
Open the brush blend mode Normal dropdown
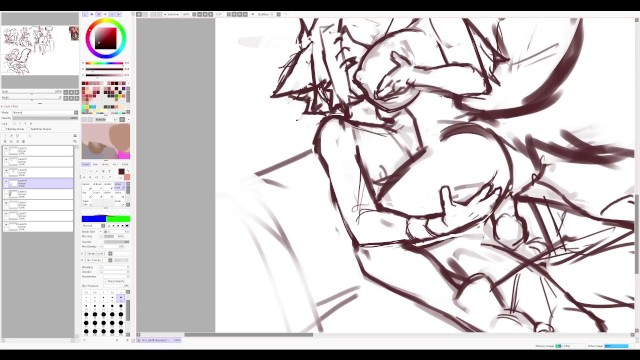click(x=93, y=226)
